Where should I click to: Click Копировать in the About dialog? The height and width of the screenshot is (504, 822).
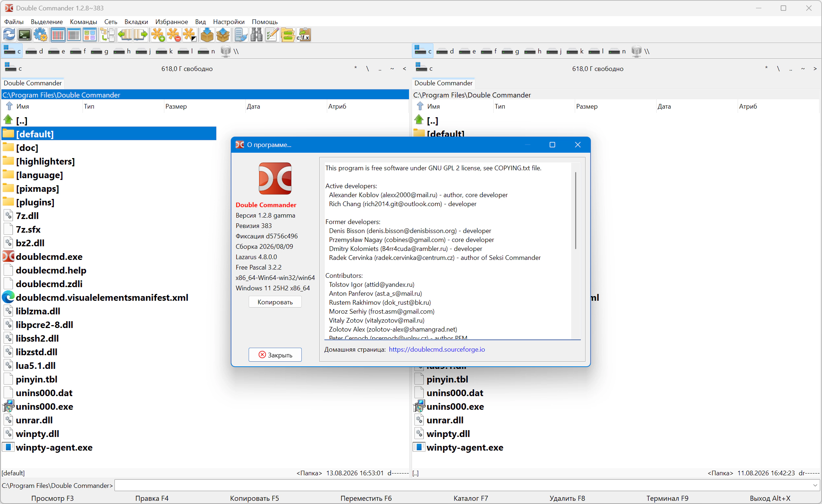coord(275,302)
